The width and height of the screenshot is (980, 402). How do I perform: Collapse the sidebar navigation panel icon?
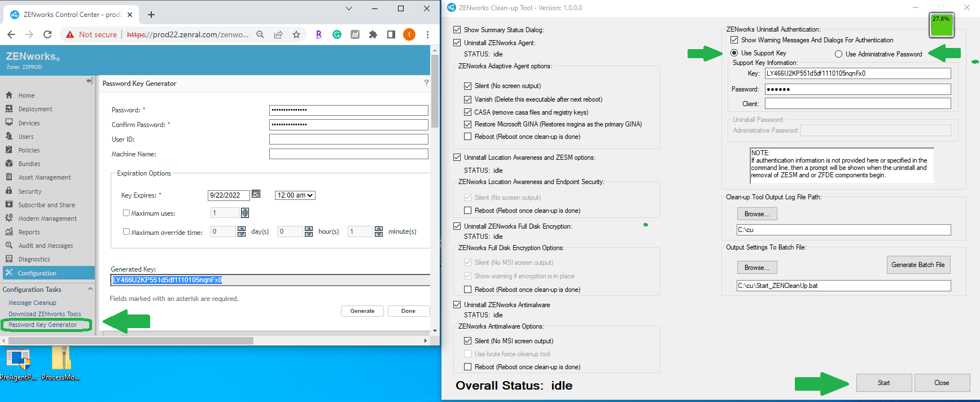click(x=90, y=81)
